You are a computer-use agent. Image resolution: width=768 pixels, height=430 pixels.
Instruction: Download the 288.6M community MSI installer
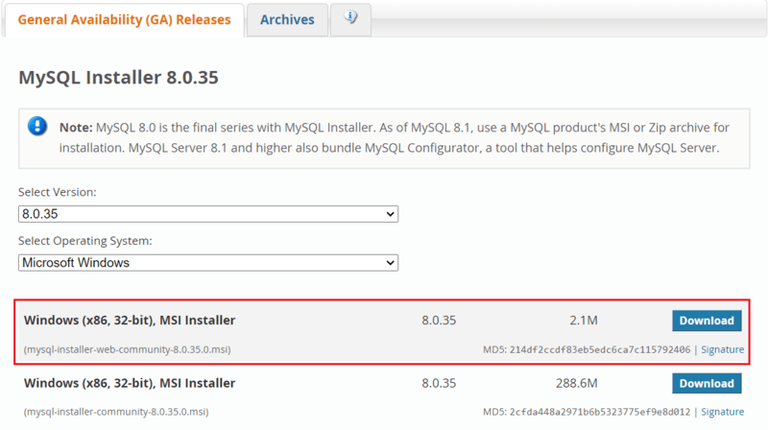(707, 384)
